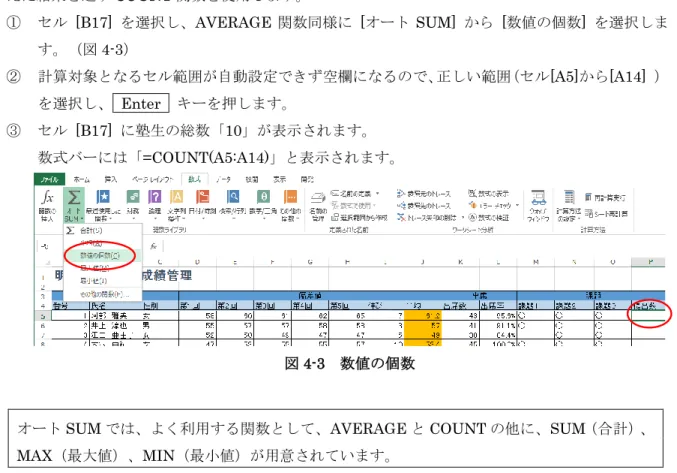The height and width of the screenshot is (473, 677).
Task: Click the 氏名 header cell
Action: [116, 306]
